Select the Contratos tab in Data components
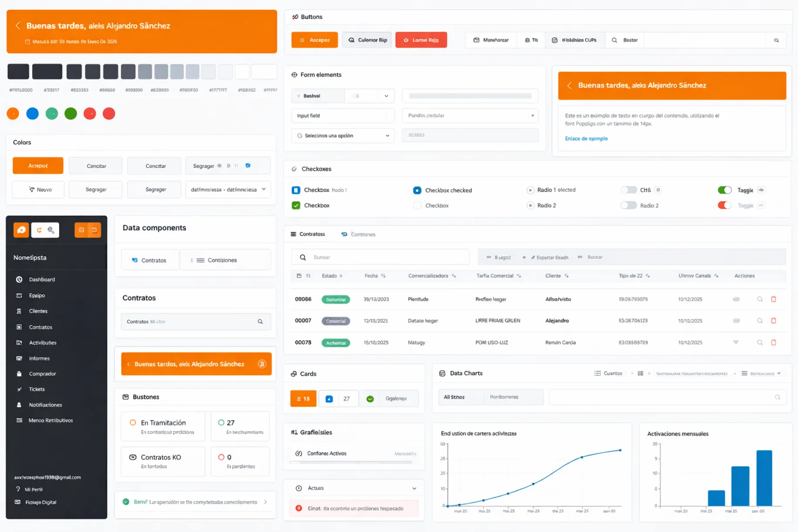The height and width of the screenshot is (532, 798). [150, 260]
